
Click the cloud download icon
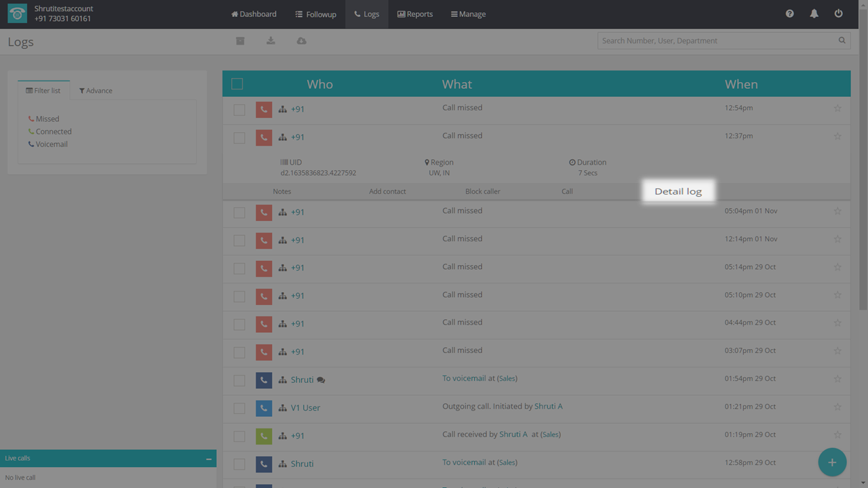(301, 41)
